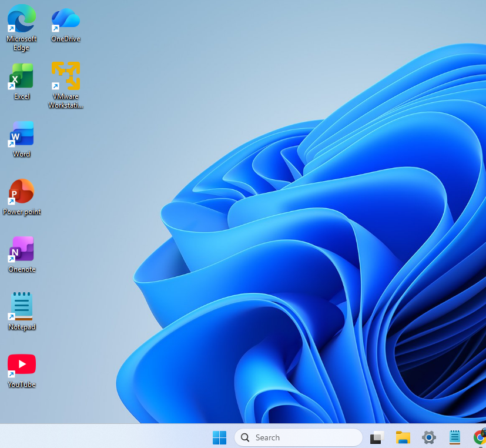Select the OneNote desktop shortcut

(21, 249)
